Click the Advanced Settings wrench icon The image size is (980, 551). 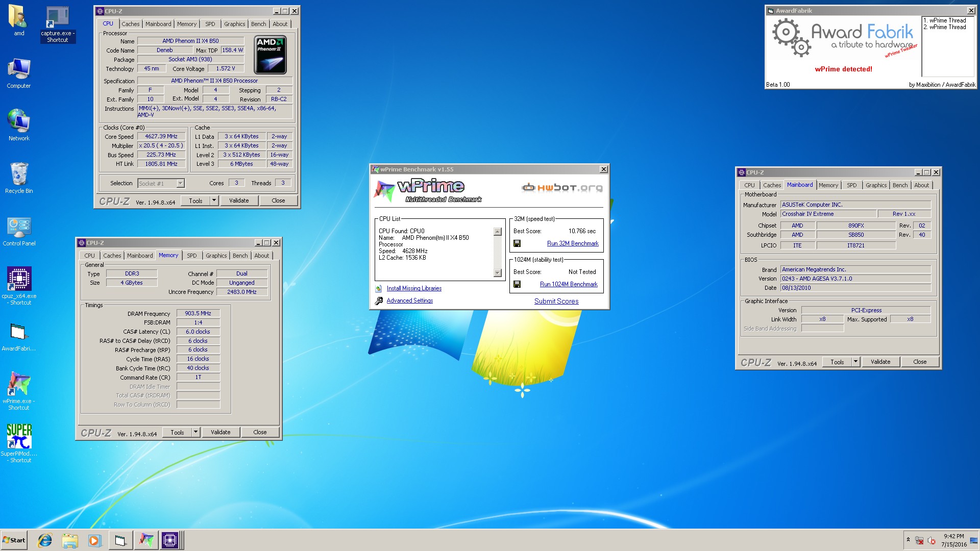click(379, 301)
